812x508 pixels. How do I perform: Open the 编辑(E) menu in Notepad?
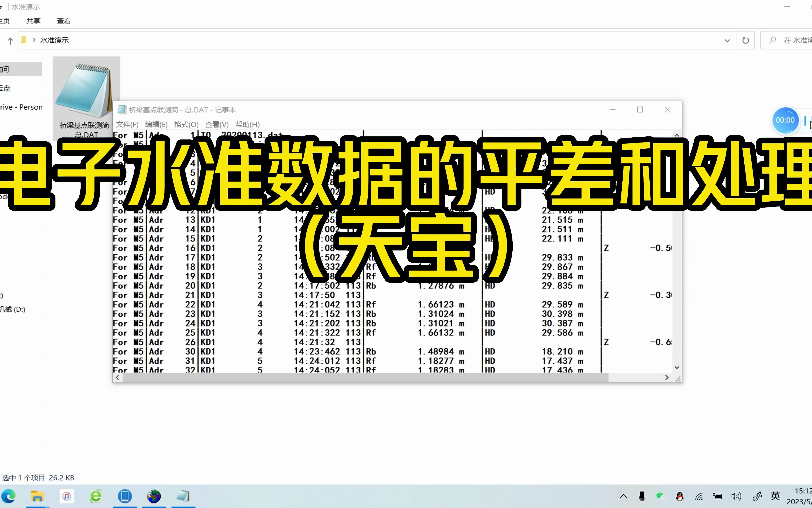coord(156,124)
